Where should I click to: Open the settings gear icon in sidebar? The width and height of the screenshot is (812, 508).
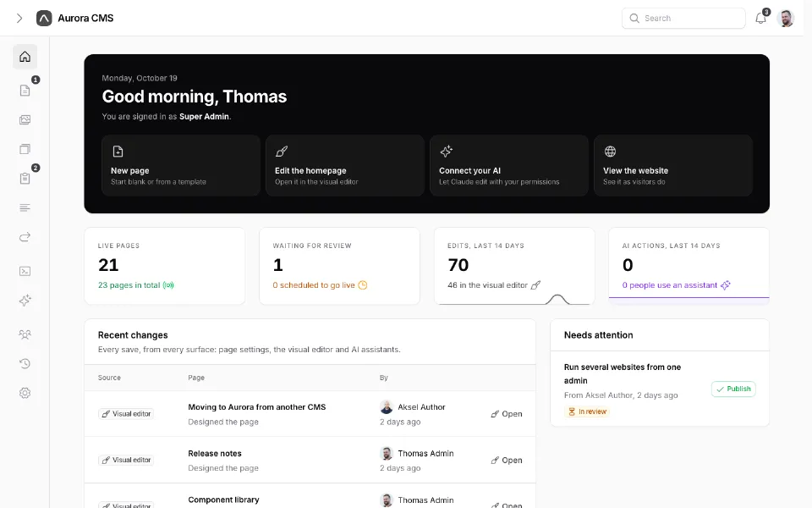pyautogui.click(x=25, y=393)
